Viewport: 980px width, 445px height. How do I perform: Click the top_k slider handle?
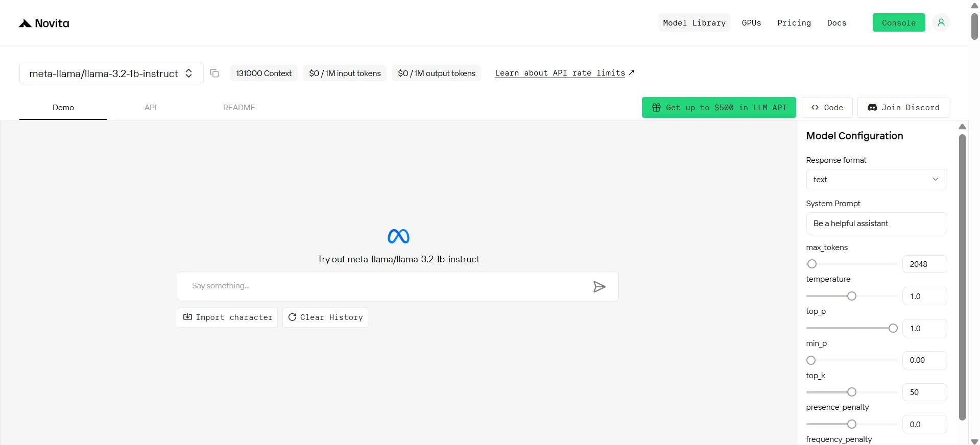coord(851,392)
